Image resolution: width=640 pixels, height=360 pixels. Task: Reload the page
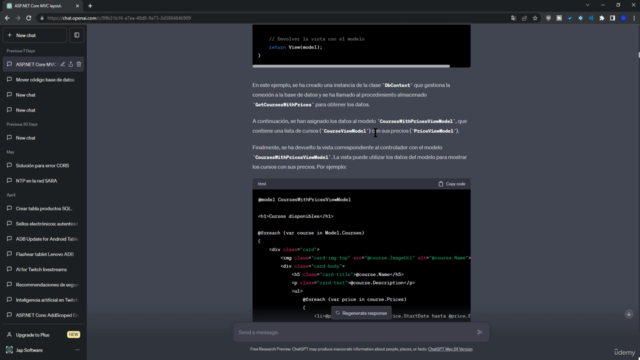29,18
